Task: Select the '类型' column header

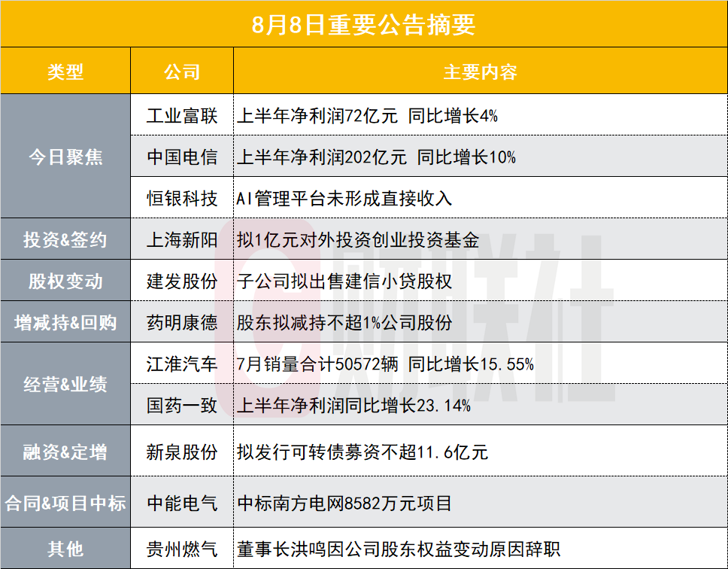Action: (65, 72)
